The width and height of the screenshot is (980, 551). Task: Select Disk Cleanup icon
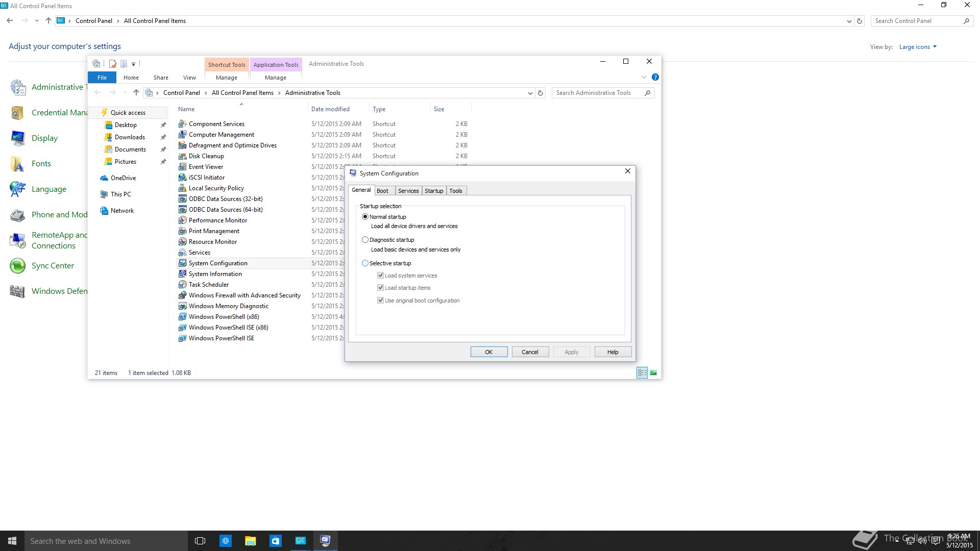[x=182, y=156]
